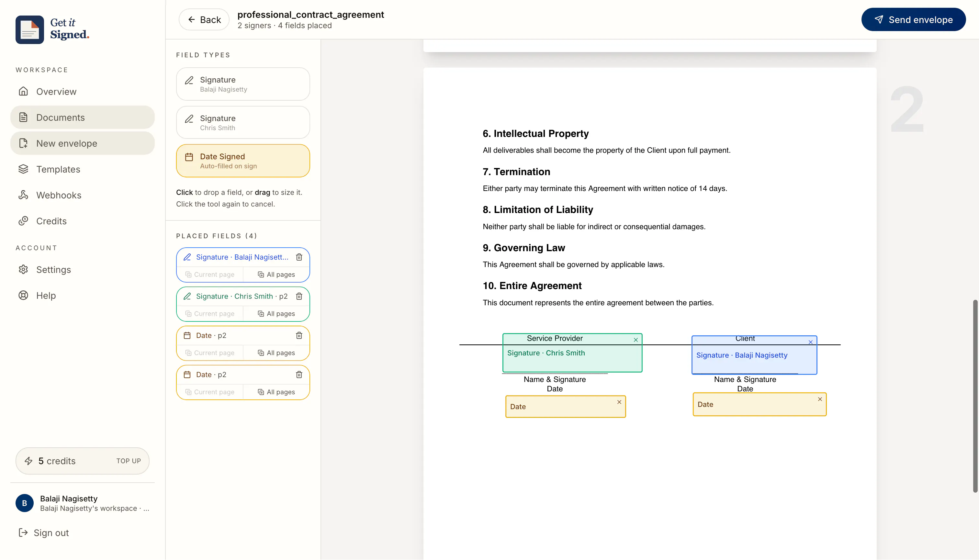Viewport: 979px width, 560px height.
Task: Click the Credits coins icon
Action: tap(23, 221)
